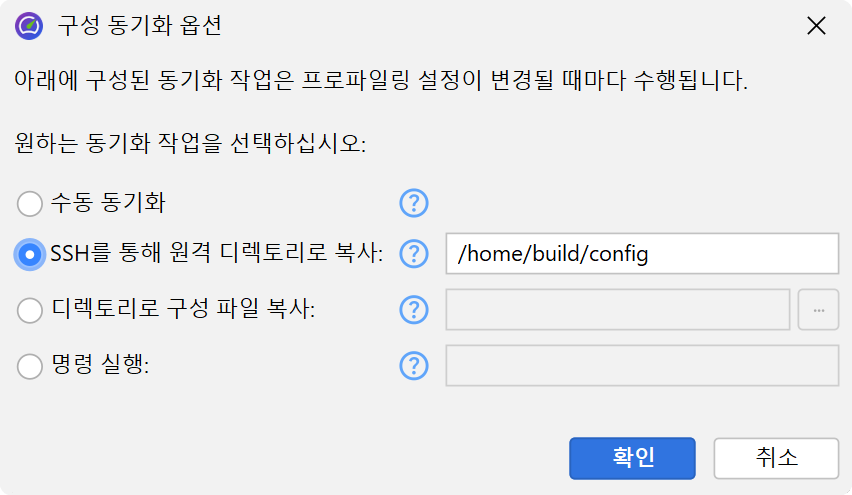Show help icon next to 명령 실행

pyautogui.click(x=413, y=366)
